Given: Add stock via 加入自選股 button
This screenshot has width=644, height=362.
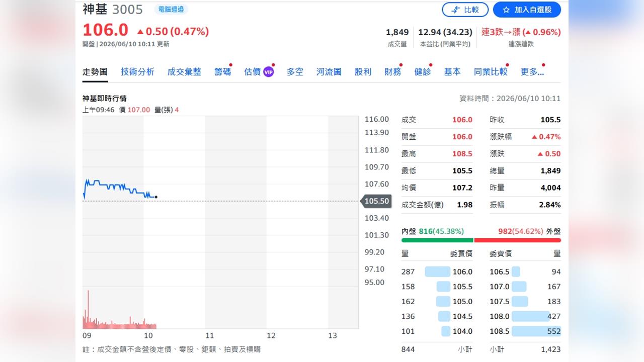Looking at the screenshot, I should 527,10.
